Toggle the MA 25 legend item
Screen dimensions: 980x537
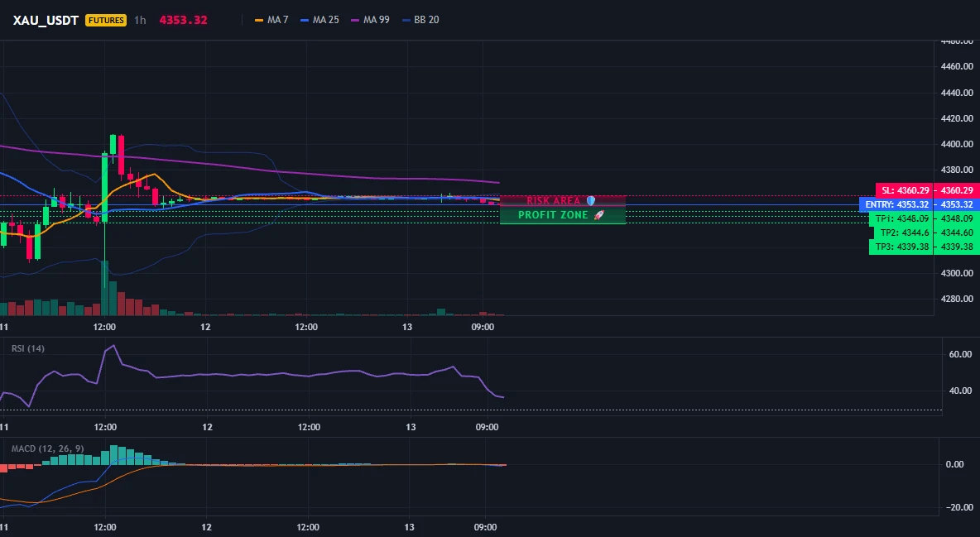(x=320, y=20)
